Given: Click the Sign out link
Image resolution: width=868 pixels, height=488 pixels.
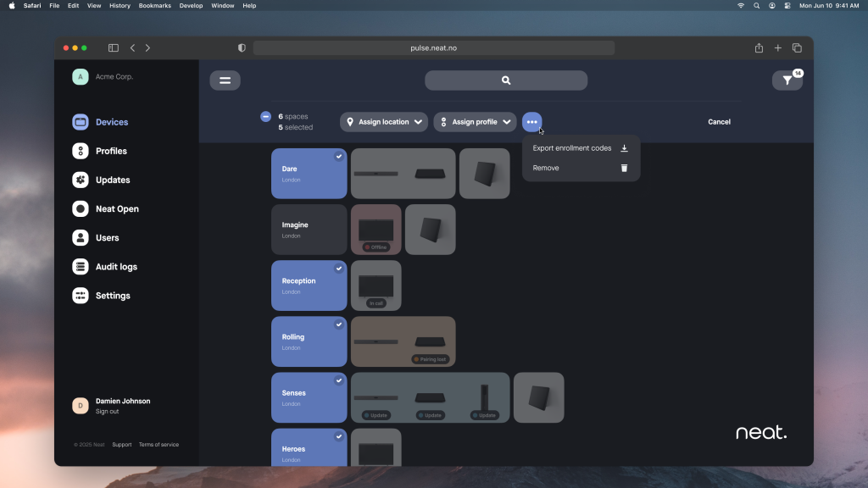Looking at the screenshot, I should click(107, 412).
